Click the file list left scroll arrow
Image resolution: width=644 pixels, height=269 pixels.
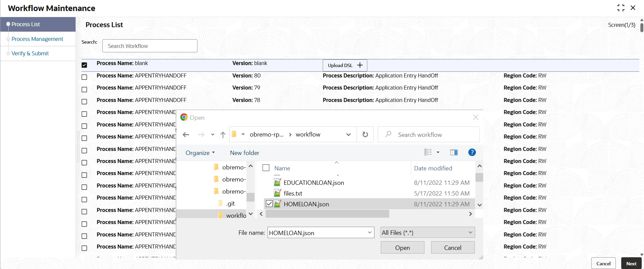tap(261, 214)
